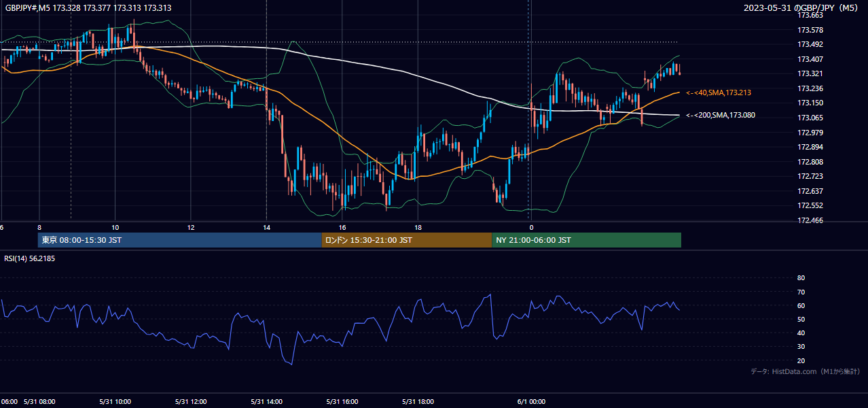
Task: Click the bottom time label 6/1 00:00
Action: point(531,402)
